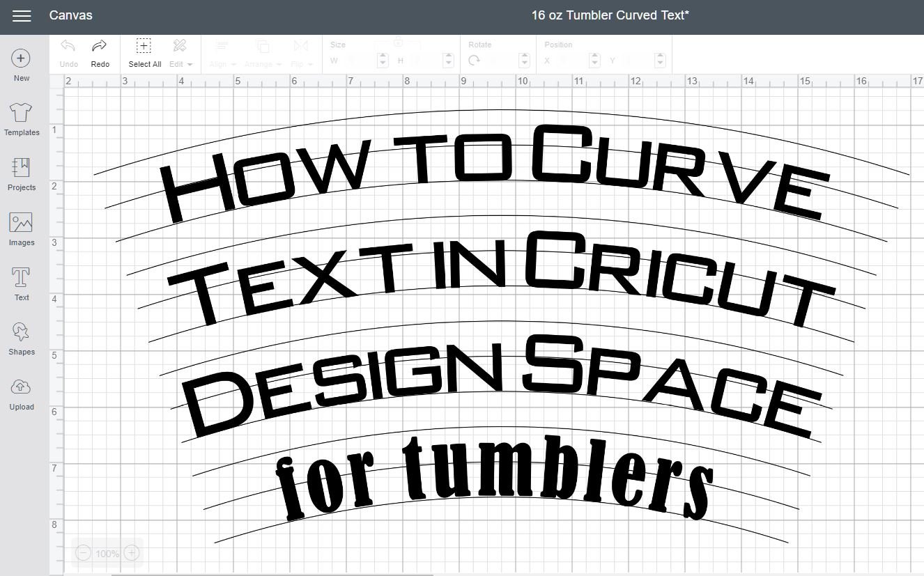Viewport: 924px width, 576px height.
Task: Open the Flip dropdown
Action: [x=301, y=54]
